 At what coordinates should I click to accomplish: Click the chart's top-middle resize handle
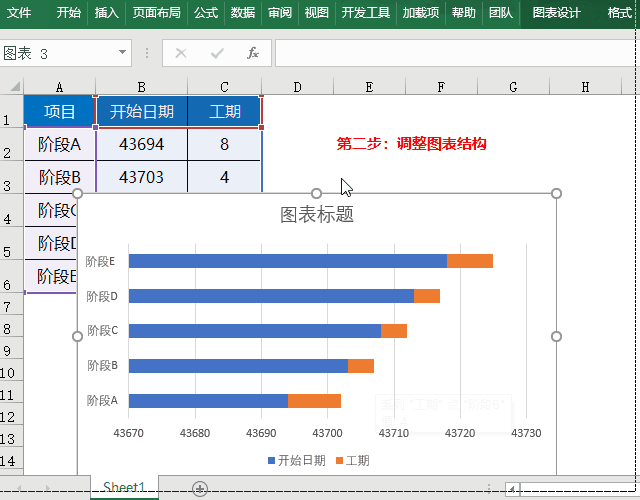pyautogui.click(x=316, y=193)
